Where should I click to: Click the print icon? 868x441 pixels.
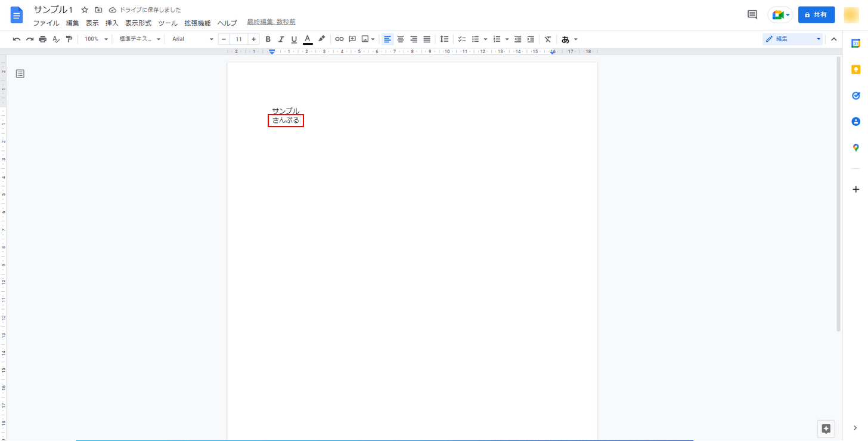coord(43,39)
